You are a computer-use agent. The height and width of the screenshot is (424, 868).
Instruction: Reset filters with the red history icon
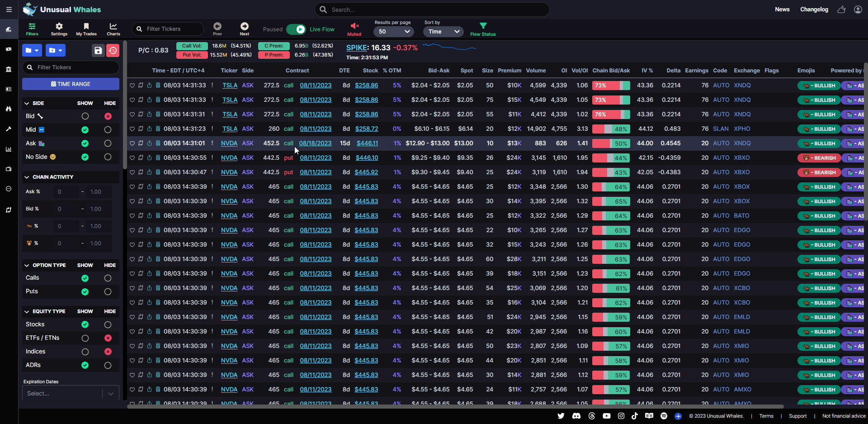click(x=113, y=50)
